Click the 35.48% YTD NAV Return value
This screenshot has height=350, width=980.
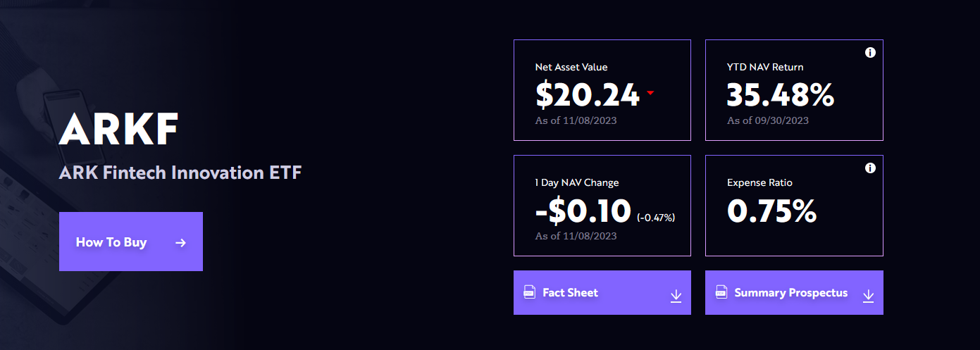pyautogui.click(x=781, y=94)
